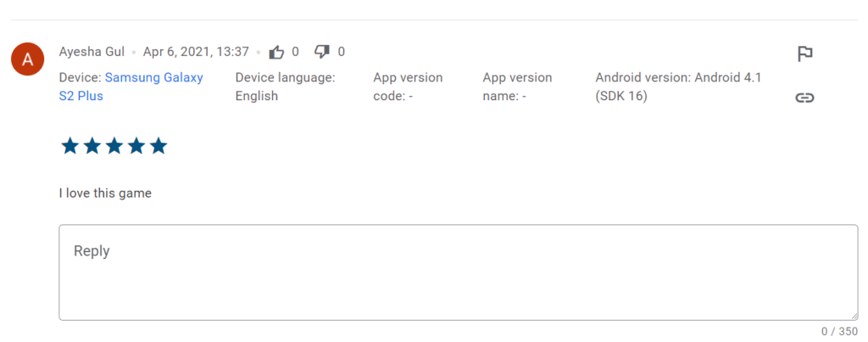Flag the review using the flag icon

(804, 54)
